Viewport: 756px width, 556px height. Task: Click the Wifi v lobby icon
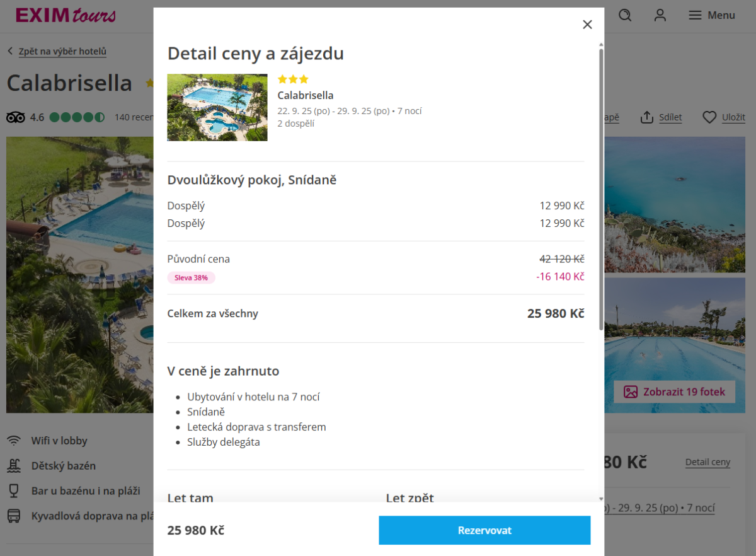14,441
